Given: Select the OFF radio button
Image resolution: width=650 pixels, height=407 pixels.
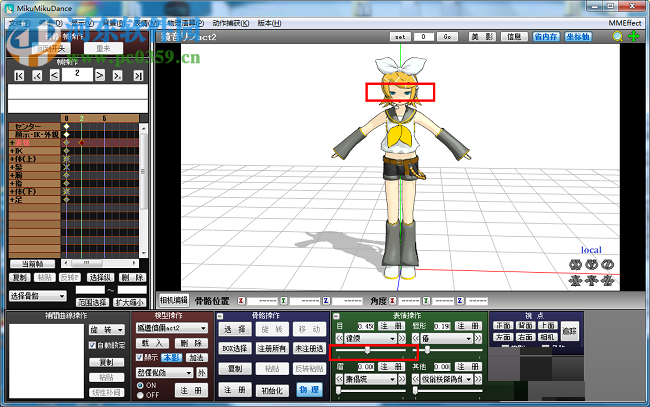Looking at the screenshot, I should point(141,395).
